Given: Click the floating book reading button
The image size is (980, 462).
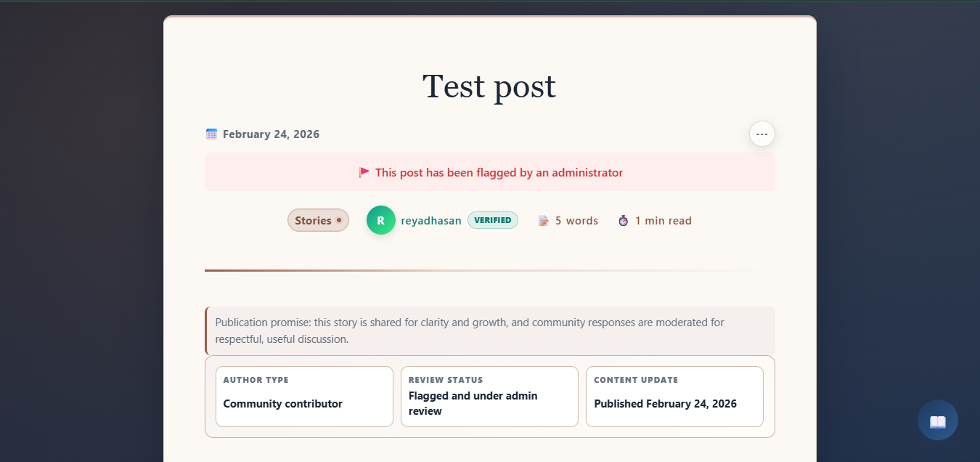Looking at the screenshot, I should pyautogui.click(x=937, y=420).
